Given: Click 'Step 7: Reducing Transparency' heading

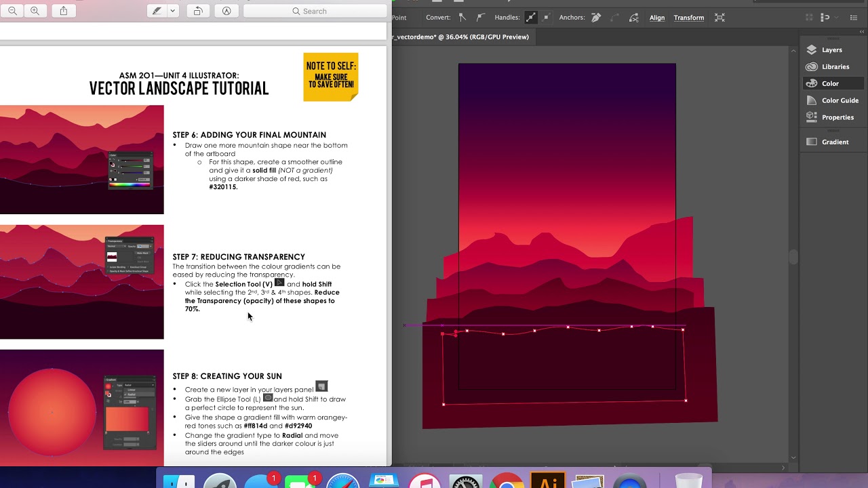Looking at the screenshot, I should click(x=239, y=257).
